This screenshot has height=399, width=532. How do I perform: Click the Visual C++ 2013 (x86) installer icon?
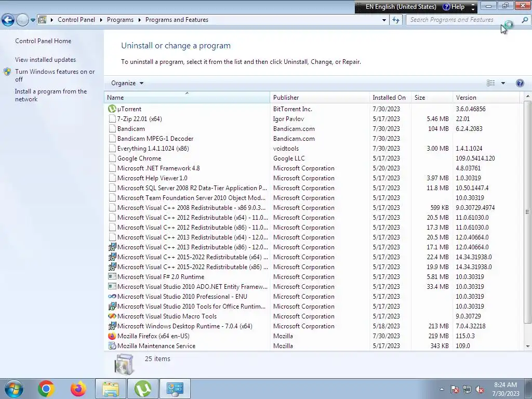[112, 247]
